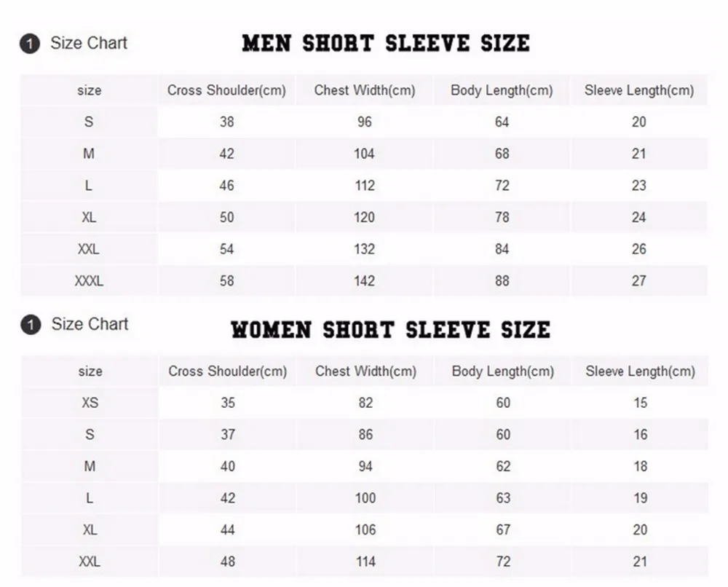Image resolution: width=728 pixels, height=587 pixels.
Task: Click the Size Chart label above the men's table
Action: tap(89, 43)
